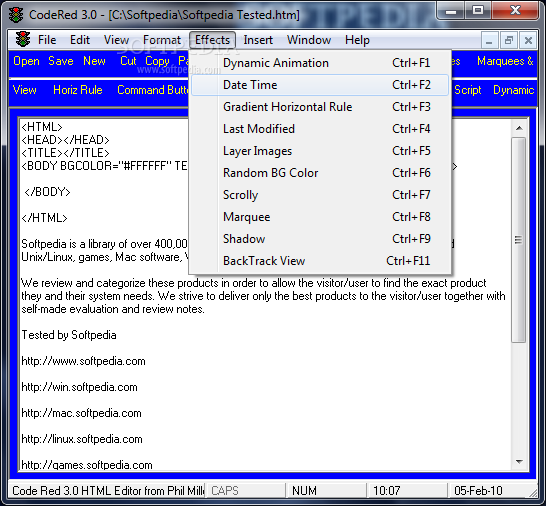Select Random BG Color effect
Image resolution: width=546 pixels, height=506 pixels.
(320, 173)
